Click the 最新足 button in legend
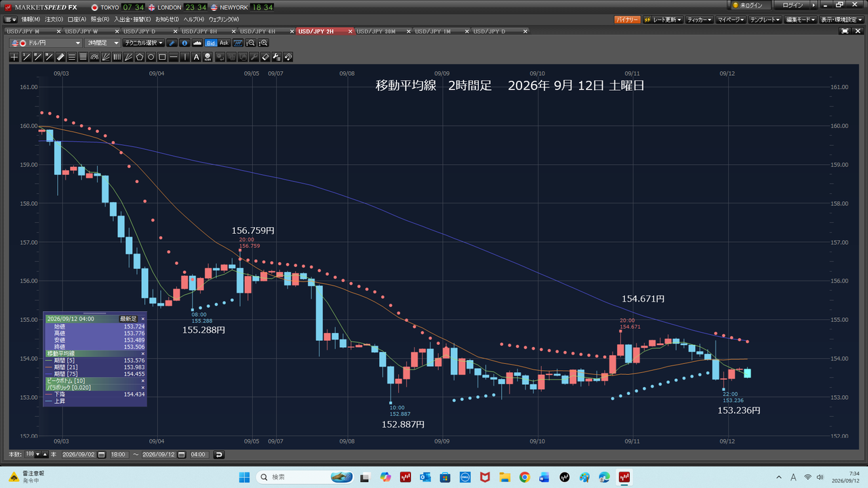Viewport: 868px width, 488px height. pos(128,319)
